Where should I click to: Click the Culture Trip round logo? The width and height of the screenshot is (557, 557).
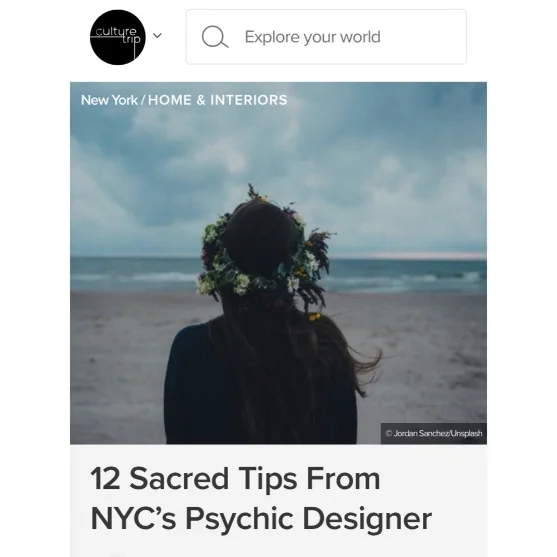coord(118,37)
